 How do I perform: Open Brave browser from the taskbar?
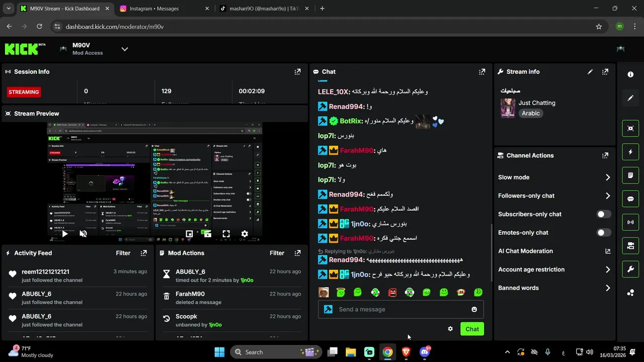click(x=406, y=352)
